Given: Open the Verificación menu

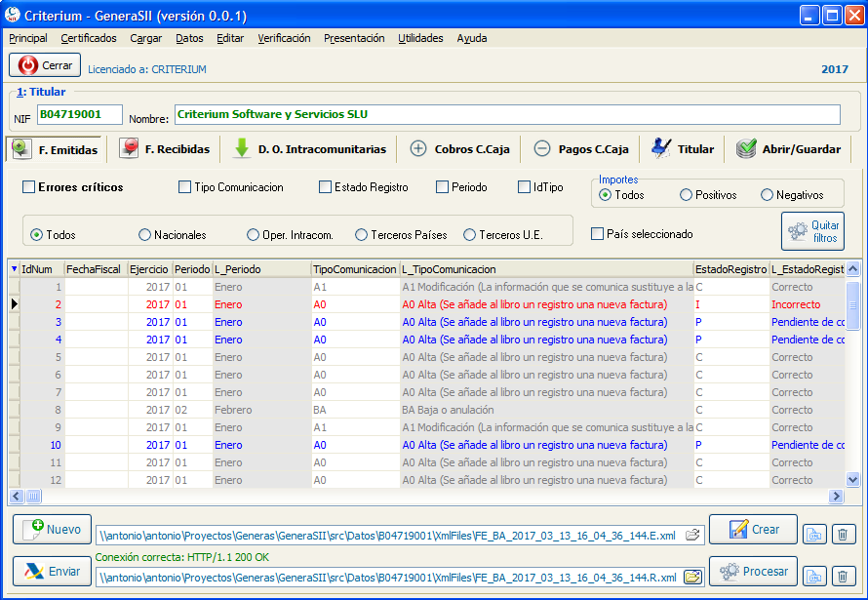Looking at the screenshot, I should 284,38.
